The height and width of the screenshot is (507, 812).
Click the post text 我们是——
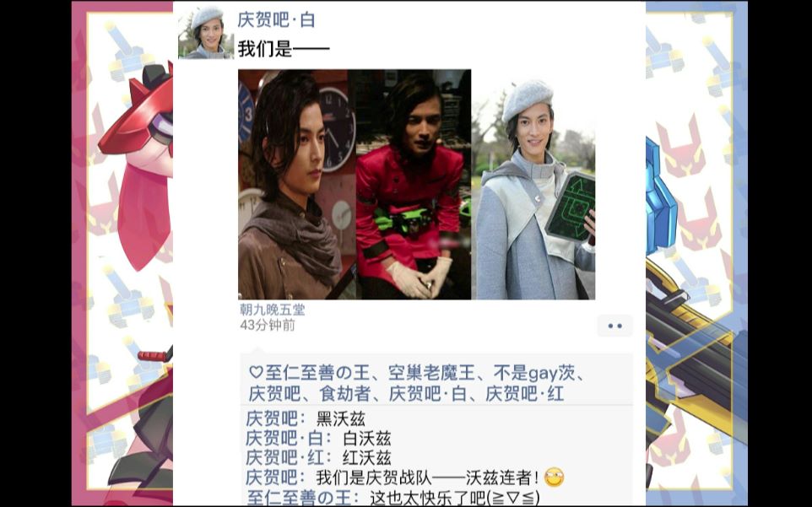[284, 49]
